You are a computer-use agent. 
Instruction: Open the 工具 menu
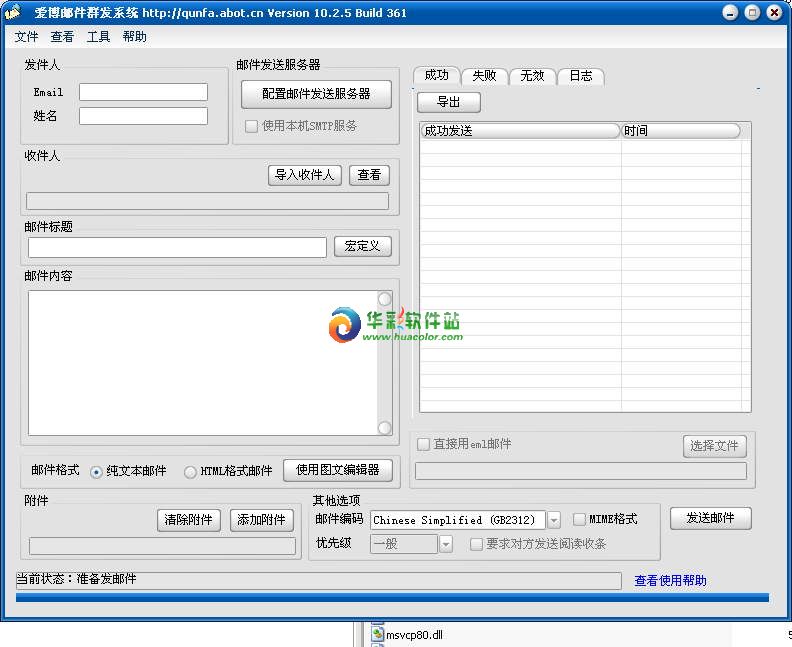click(99, 37)
